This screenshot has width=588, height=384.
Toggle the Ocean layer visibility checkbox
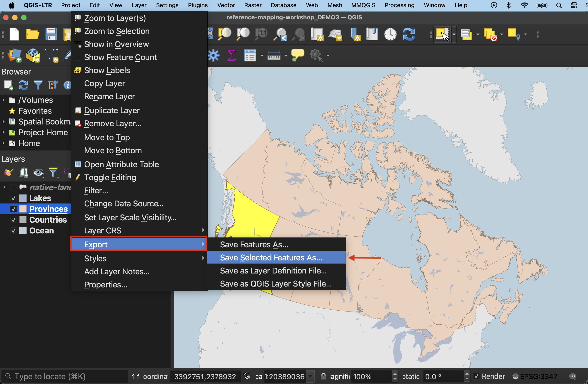(13, 230)
